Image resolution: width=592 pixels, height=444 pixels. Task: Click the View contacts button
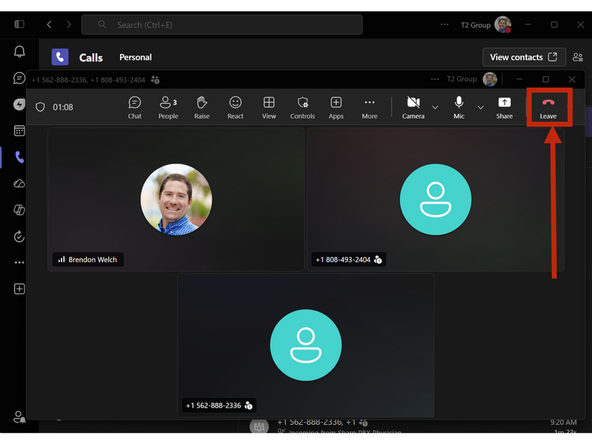524,57
